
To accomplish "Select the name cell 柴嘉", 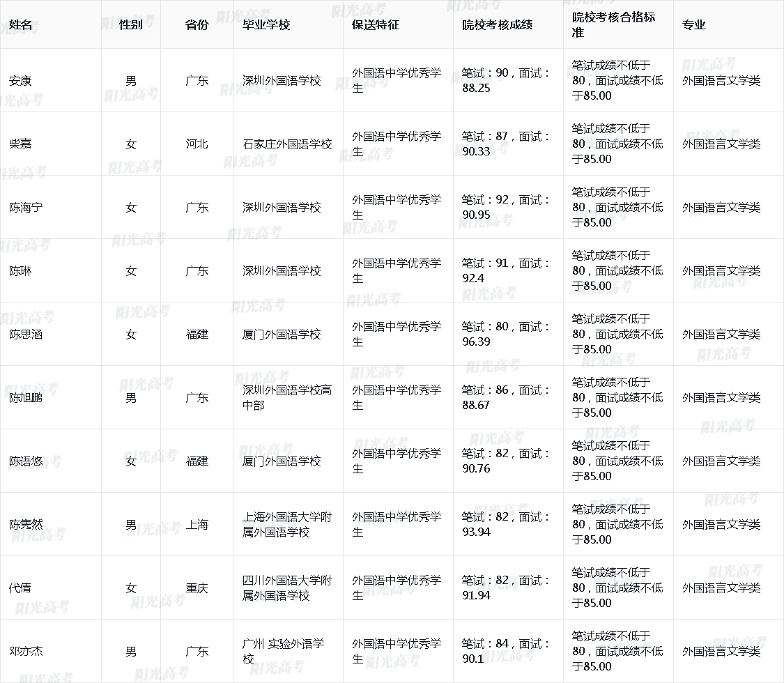I will (20, 144).
